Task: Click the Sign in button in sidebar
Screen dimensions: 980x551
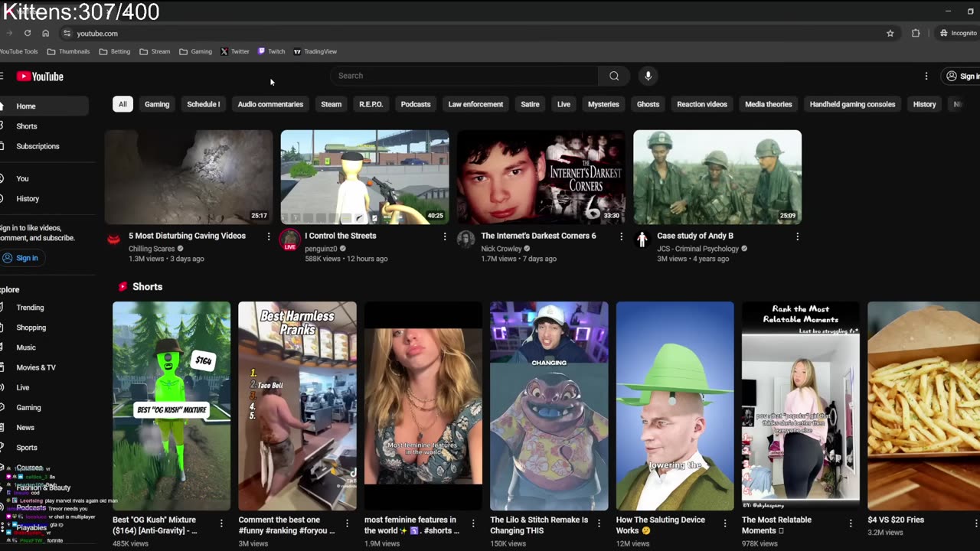Action: (21, 258)
